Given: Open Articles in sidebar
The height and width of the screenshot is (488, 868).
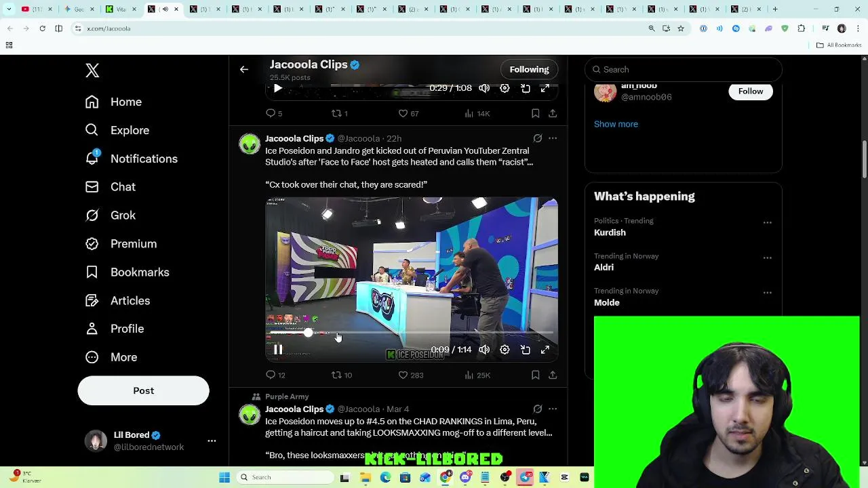Looking at the screenshot, I should [117, 301].
